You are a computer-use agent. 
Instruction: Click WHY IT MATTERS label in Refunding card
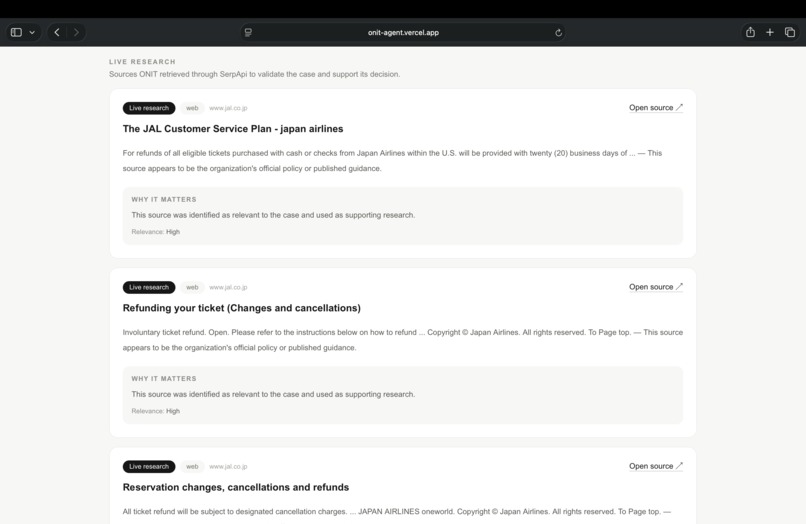164,378
